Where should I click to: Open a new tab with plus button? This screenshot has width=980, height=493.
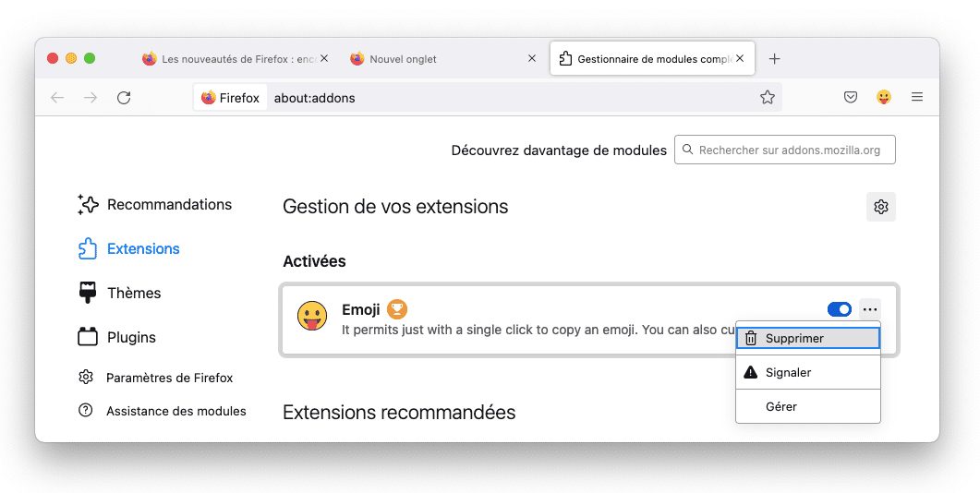pyautogui.click(x=774, y=59)
